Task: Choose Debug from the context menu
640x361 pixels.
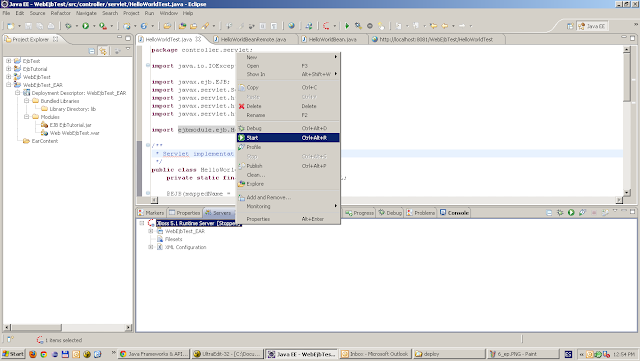Action: click(288, 128)
